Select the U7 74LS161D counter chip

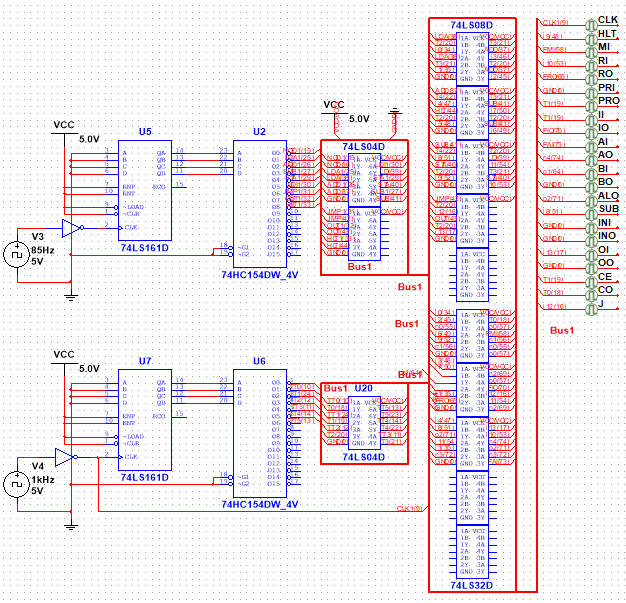click(x=145, y=420)
